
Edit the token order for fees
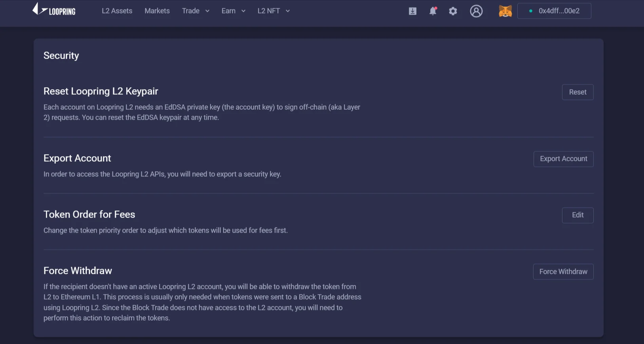pyautogui.click(x=578, y=215)
